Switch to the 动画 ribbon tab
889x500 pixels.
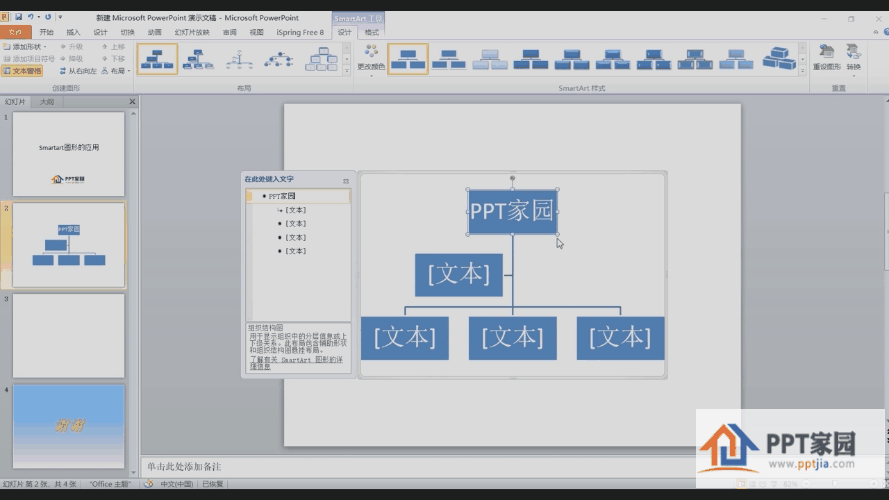pyautogui.click(x=154, y=32)
